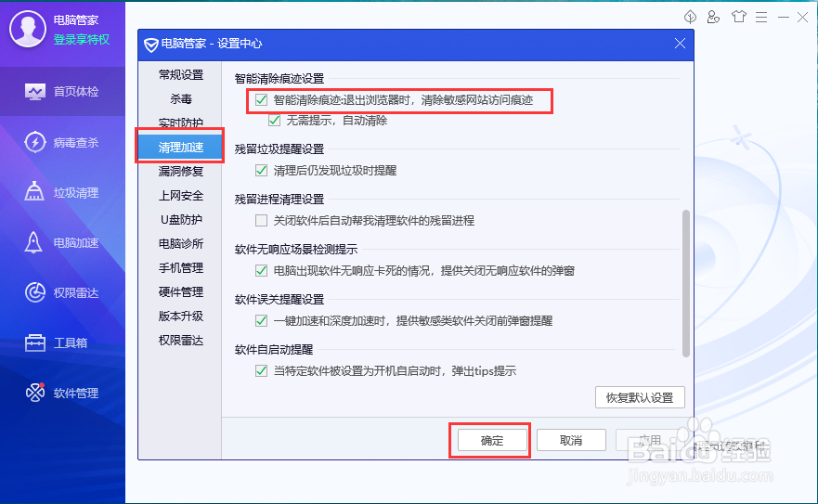The height and width of the screenshot is (504, 818).
Task: Click 恢复默认设置 button
Action: pyautogui.click(x=640, y=397)
